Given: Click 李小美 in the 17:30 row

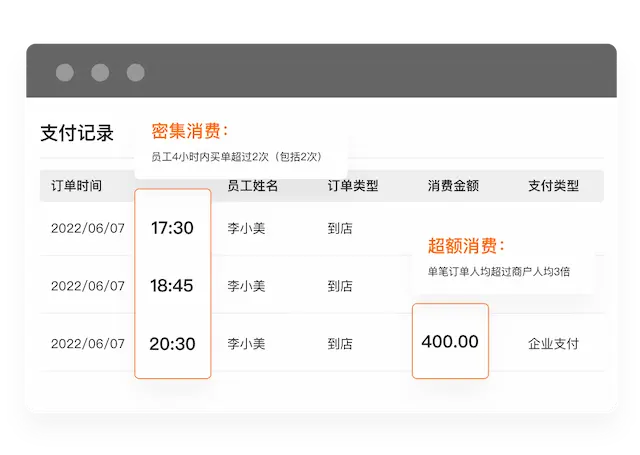Looking at the screenshot, I should pos(246,228).
